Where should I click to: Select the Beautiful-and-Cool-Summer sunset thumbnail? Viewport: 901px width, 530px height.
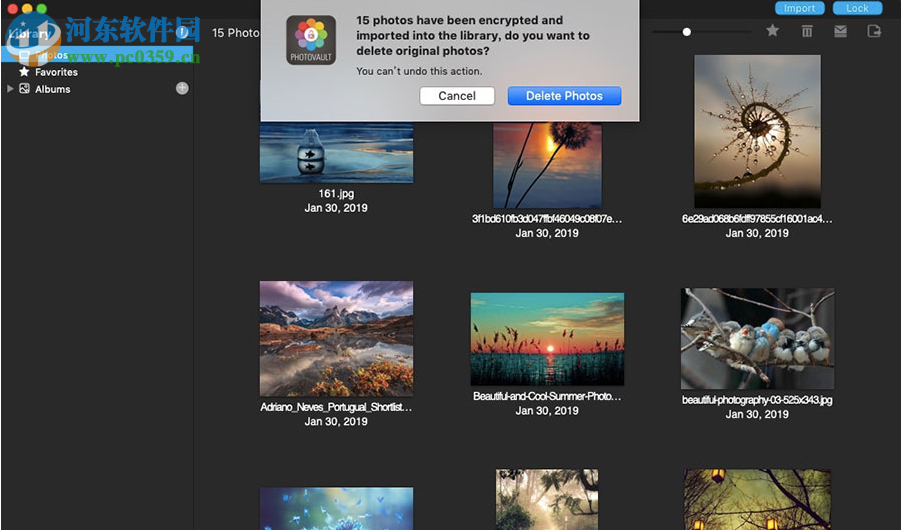(x=547, y=339)
